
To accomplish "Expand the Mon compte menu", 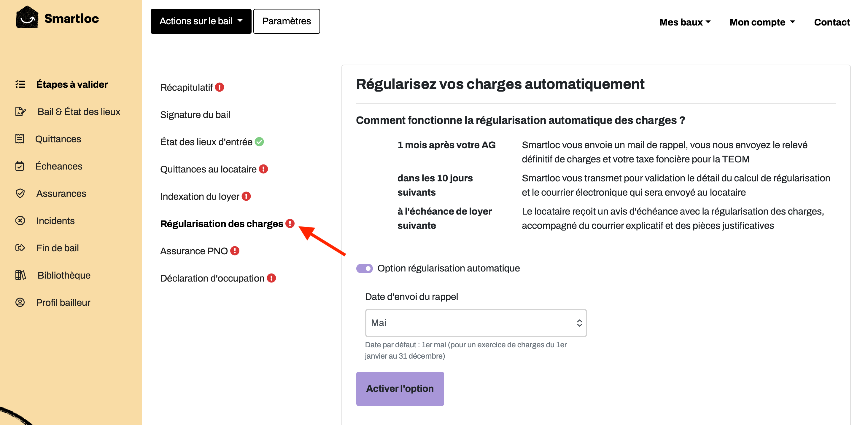I will [x=762, y=22].
